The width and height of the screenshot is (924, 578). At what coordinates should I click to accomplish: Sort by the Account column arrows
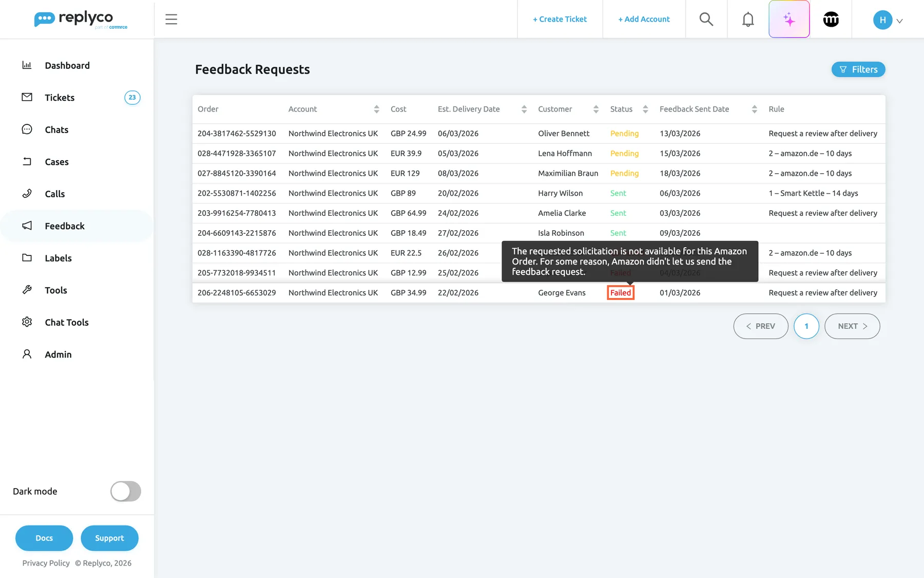pyautogui.click(x=376, y=109)
